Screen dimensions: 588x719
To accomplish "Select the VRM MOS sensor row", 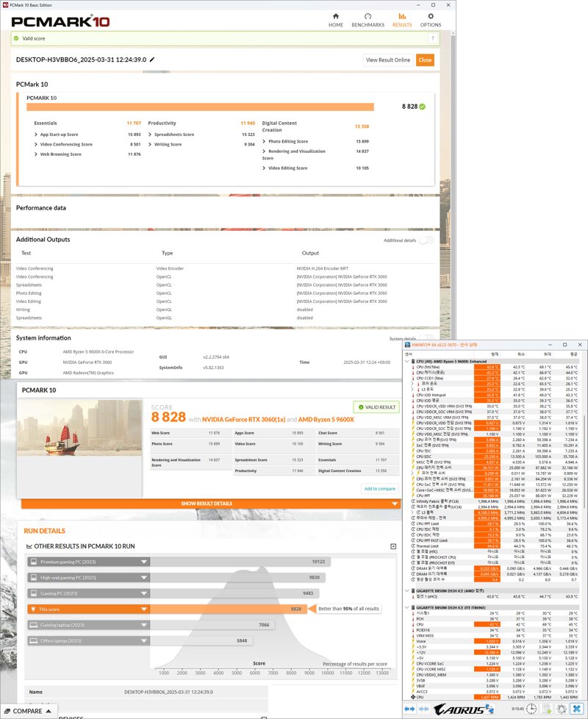I will click(495, 635).
